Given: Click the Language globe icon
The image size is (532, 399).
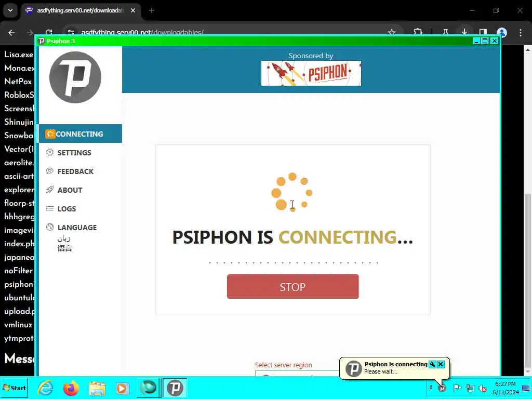Looking at the screenshot, I should coord(50,227).
